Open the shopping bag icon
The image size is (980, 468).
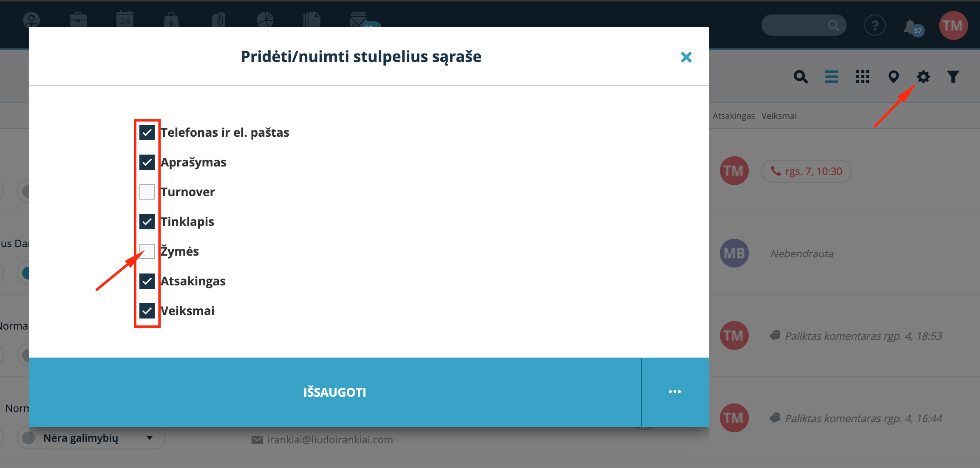coord(171,20)
